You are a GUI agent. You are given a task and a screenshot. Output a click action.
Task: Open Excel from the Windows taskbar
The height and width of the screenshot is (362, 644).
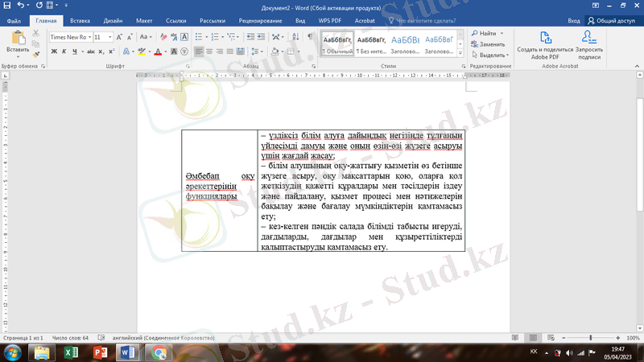(x=70, y=352)
